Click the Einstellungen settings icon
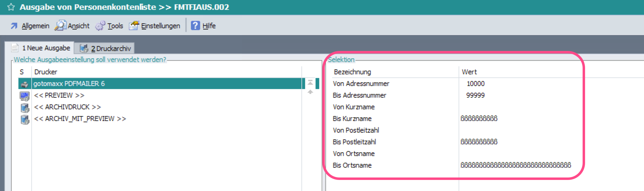Viewport: 644px width, 191px height. point(134,25)
